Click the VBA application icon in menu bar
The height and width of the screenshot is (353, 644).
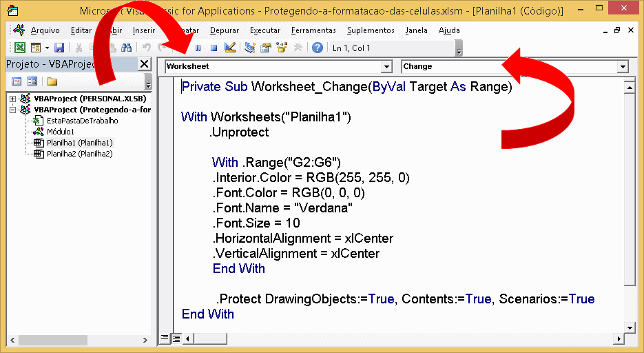click(19, 30)
